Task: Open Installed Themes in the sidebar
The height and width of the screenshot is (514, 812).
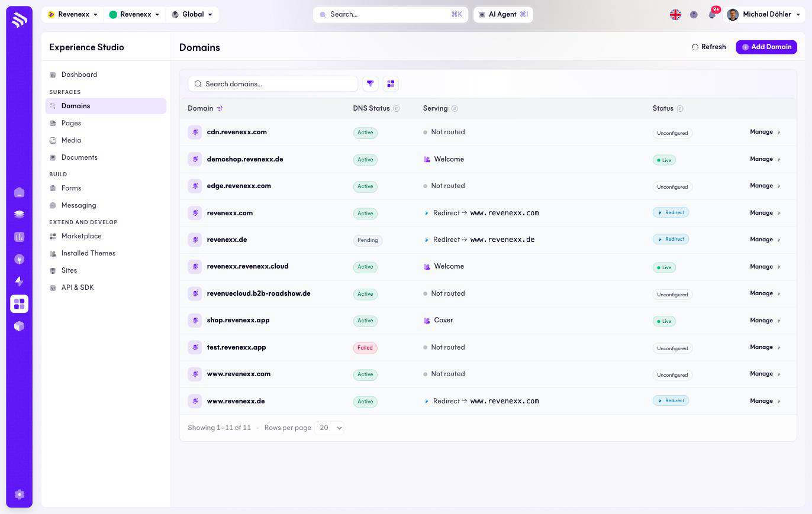Action: tap(105, 253)
